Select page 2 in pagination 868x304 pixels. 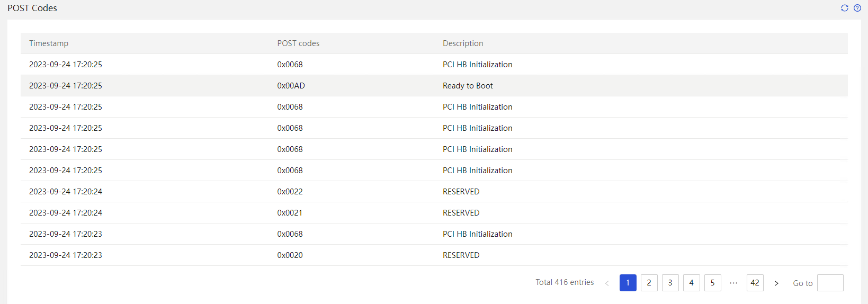point(649,283)
